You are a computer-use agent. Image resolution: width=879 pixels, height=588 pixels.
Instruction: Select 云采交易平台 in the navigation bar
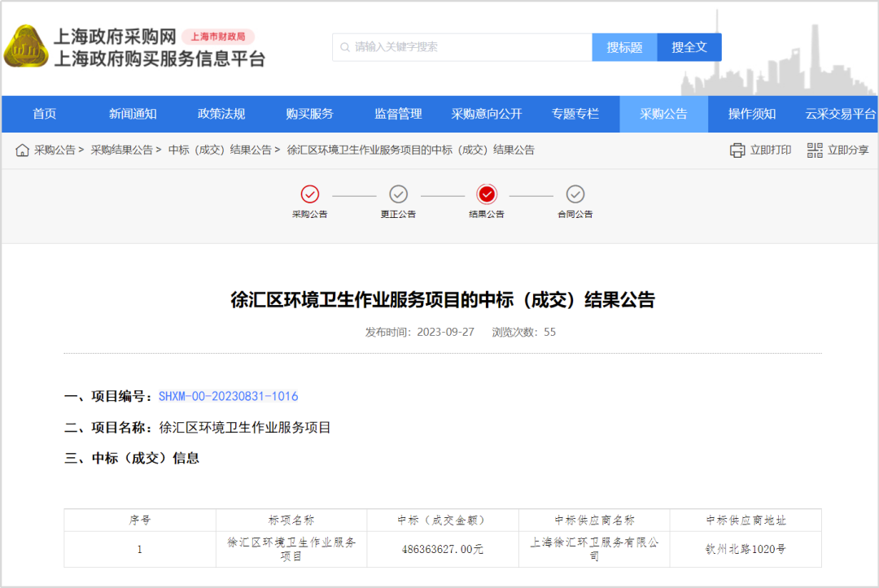pos(834,114)
